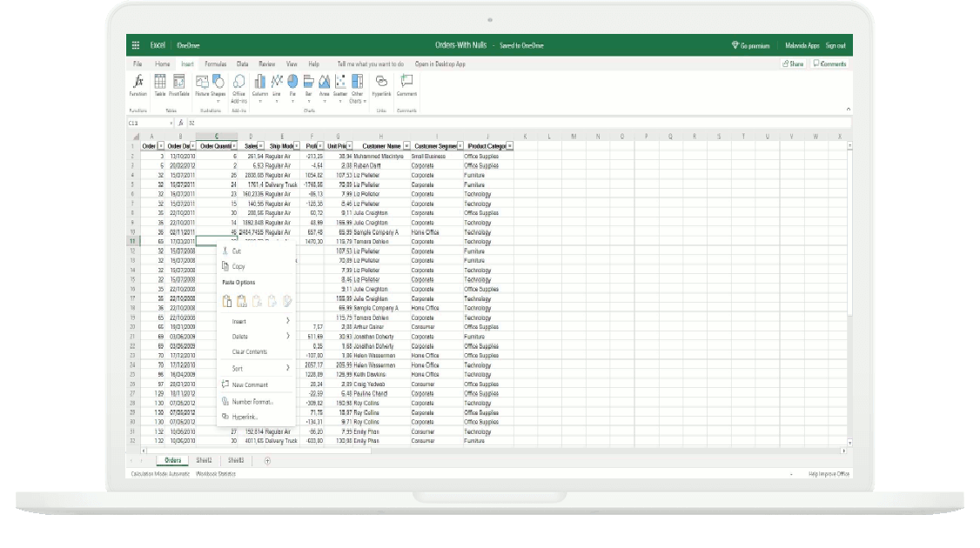Switch to the Sheet3 tab
Screen dimensions: 980x548
pos(236,460)
